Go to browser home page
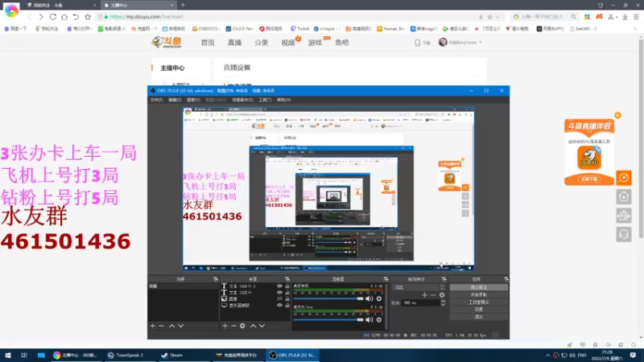The width and height of the screenshot is (644, 362). (x=64, y=17)
